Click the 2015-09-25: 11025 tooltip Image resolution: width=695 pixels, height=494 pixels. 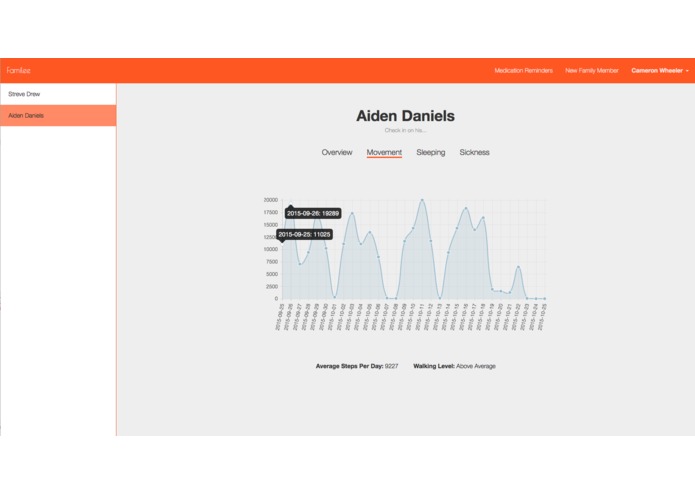[x=304, y=234]
